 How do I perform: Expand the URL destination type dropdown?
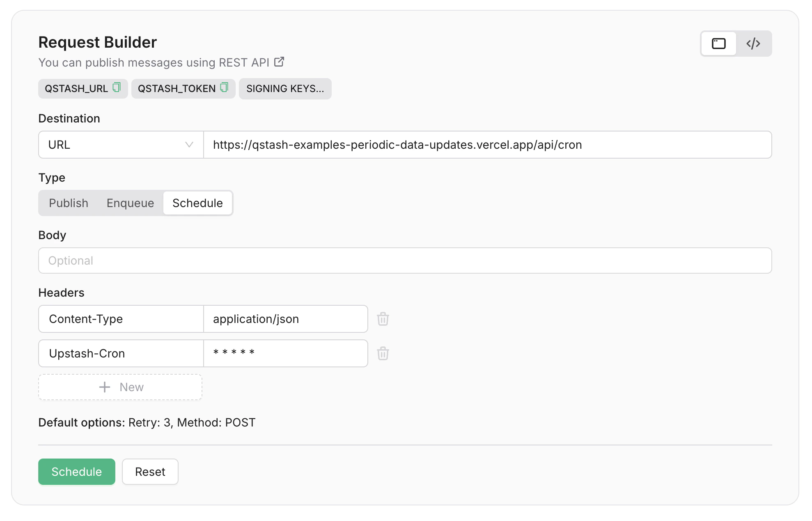(121, 145)
